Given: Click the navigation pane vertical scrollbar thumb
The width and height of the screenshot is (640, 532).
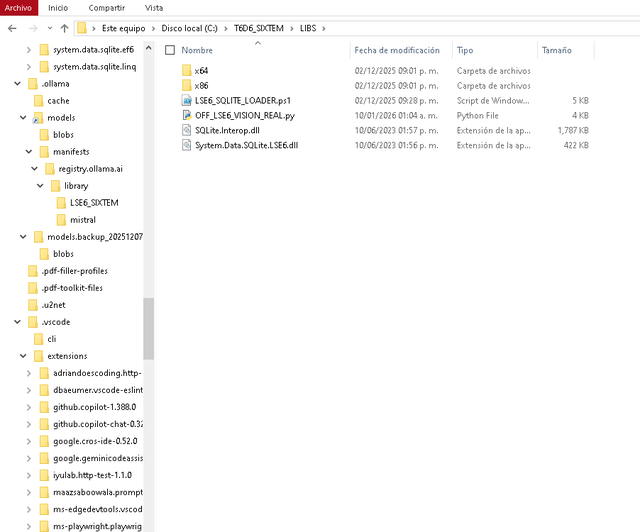Looking at the screenshot, I should [149, 329].
